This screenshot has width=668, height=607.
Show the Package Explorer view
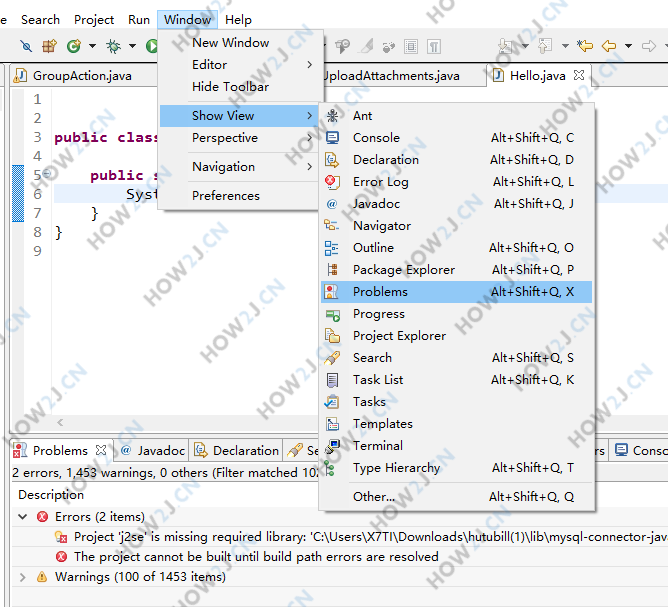[457, 270]
